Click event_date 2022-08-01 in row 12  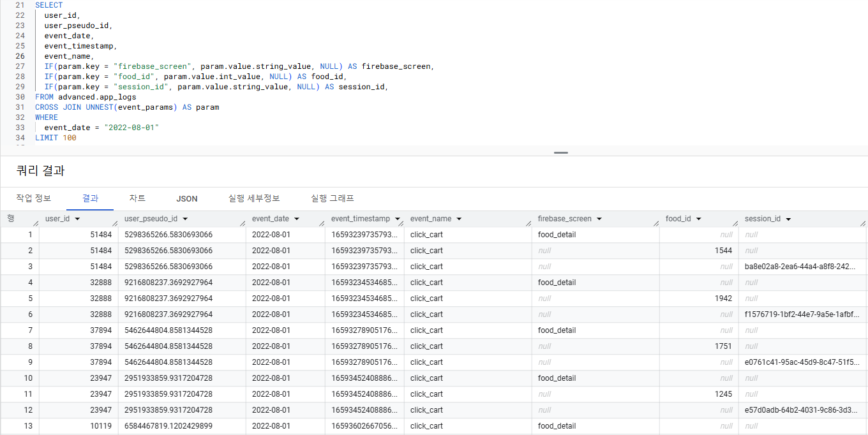[x=271, y=410]
